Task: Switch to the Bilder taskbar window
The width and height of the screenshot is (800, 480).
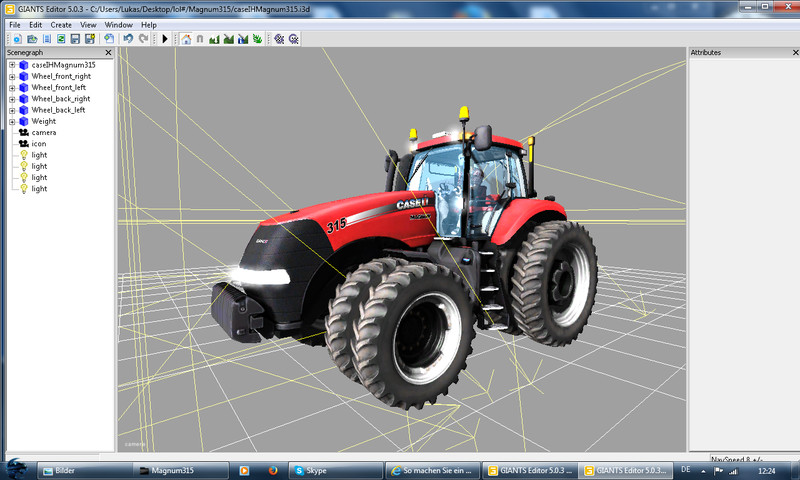Action: point(85,471)
